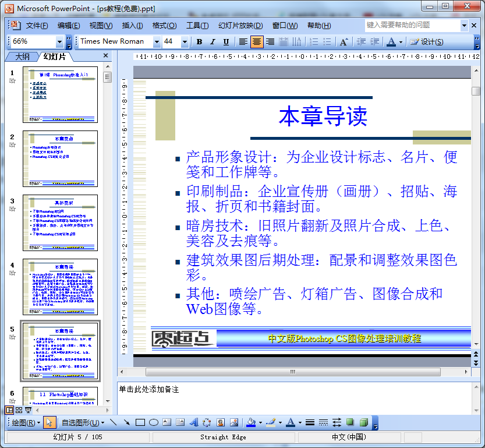This screenshot has width=485, height=448.
Task: Click the text direction icon
Action: [x=296, y=41]
